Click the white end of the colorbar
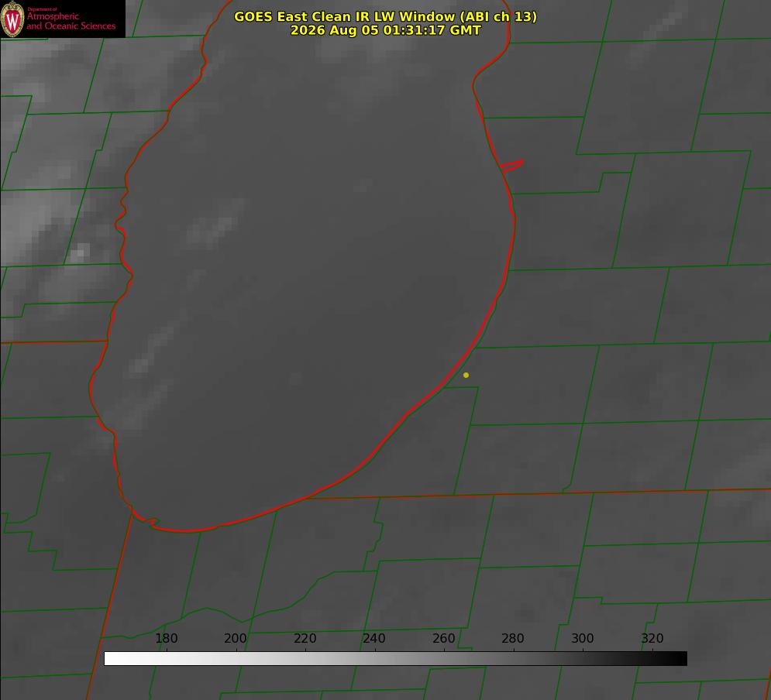This screenshot has width=771, height=700. [111, 659]
